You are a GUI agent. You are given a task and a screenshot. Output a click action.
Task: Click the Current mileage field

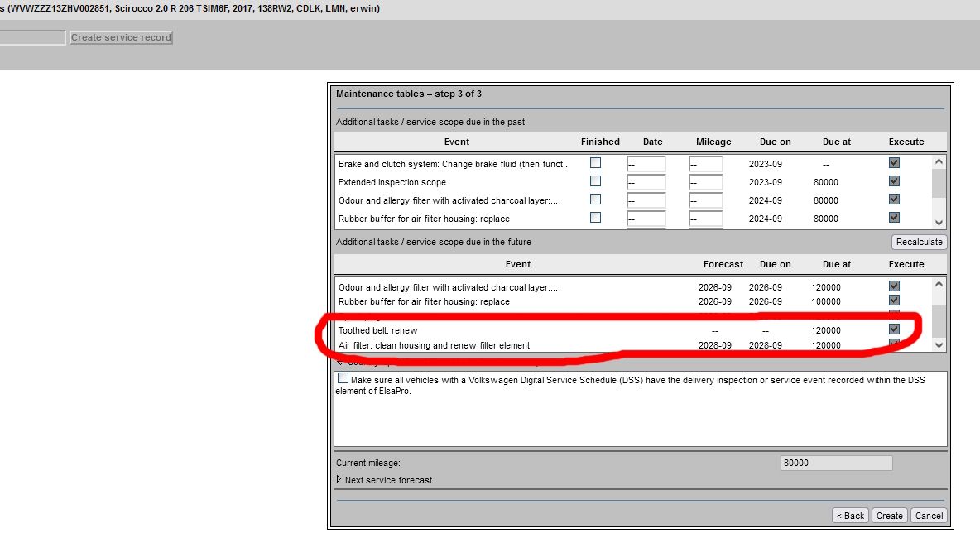click(x=836, y=464)
